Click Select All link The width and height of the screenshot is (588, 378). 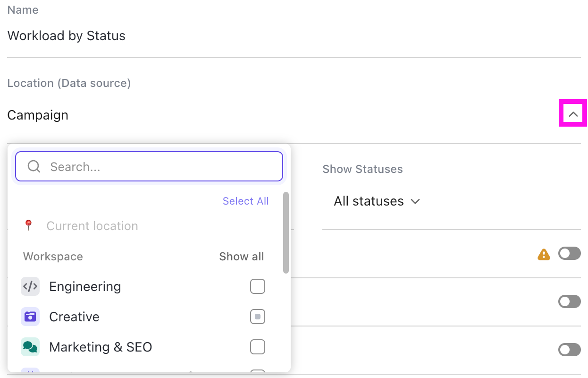pyautogui.click(x=245, y=201)
